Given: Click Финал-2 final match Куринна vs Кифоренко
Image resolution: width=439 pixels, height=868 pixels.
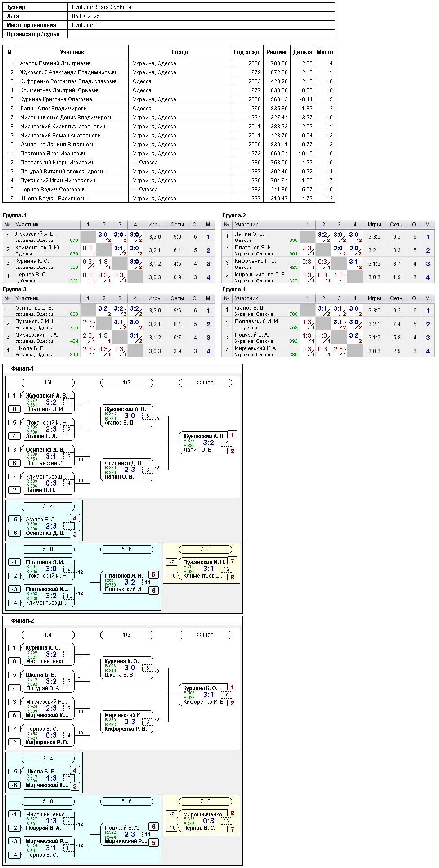Looking at the screenshot, I should click(x=206, y=695).
